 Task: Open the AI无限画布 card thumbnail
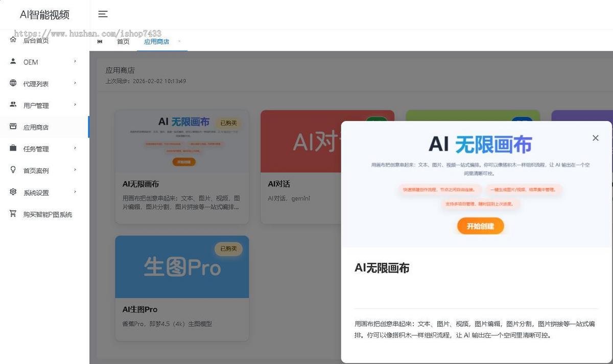[182, 141]
